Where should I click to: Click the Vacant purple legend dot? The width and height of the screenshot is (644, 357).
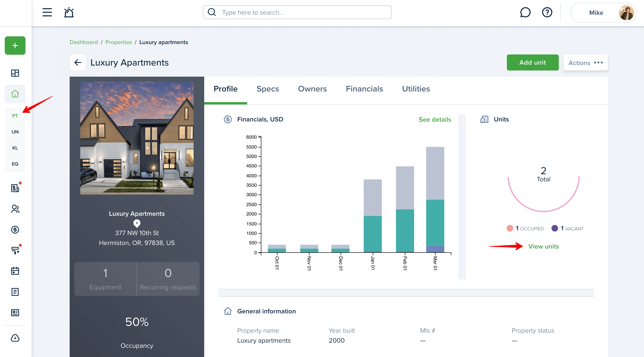pyautogui.click(x=555, y=228)
